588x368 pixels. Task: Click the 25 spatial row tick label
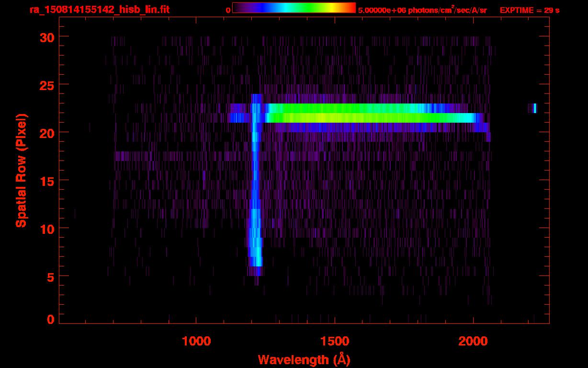[x=46, y=84]
